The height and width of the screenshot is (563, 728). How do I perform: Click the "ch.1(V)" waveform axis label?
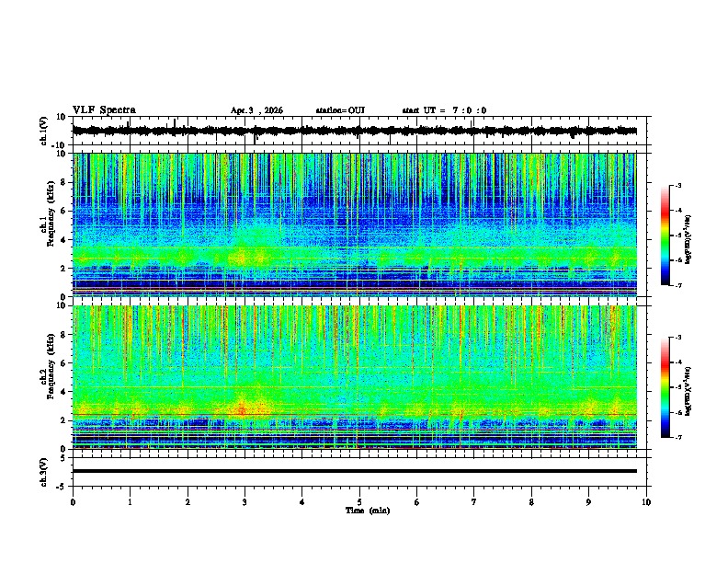coord(44,131)
